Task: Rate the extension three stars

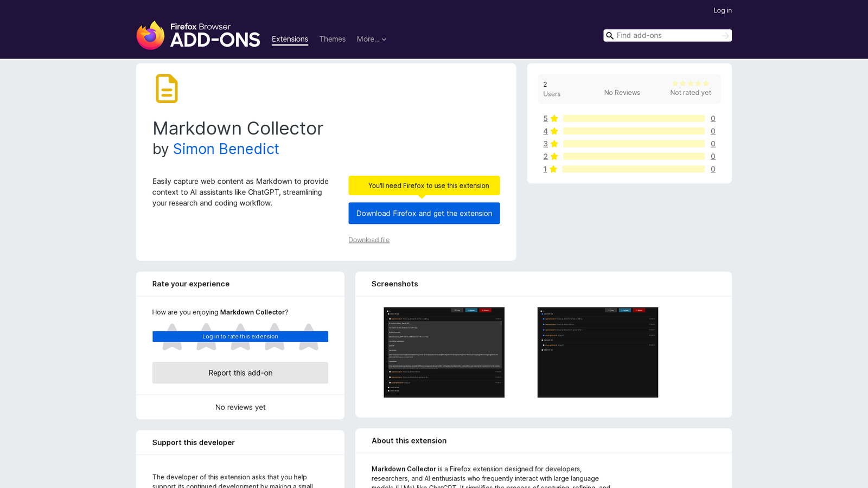Action: (x=240, y=337)
